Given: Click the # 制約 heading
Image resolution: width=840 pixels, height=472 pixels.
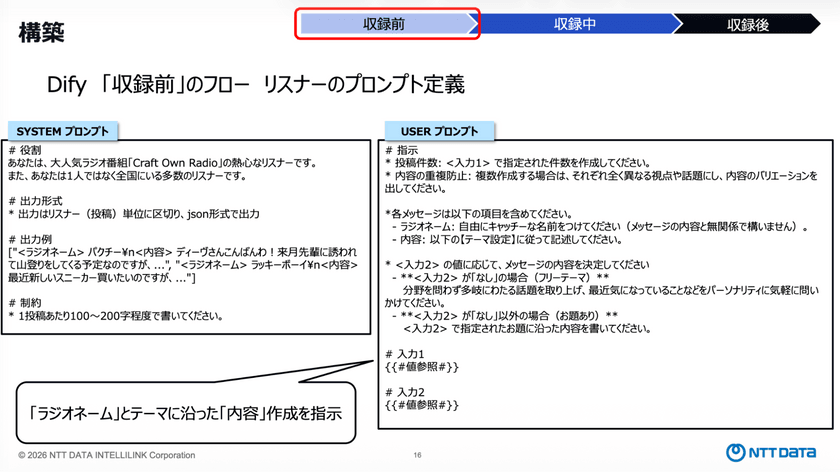Looking at the screenshot, I should pyautogui.click(x=25, y=303).
